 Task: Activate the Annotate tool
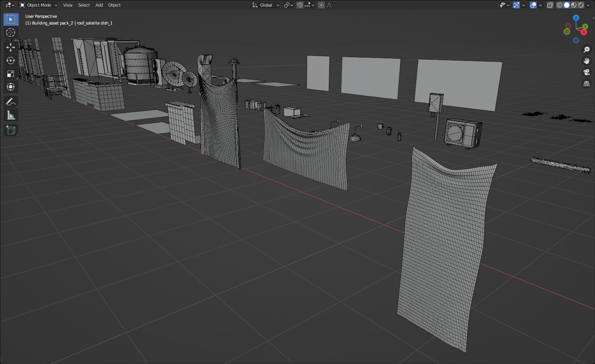click(11, 102)
